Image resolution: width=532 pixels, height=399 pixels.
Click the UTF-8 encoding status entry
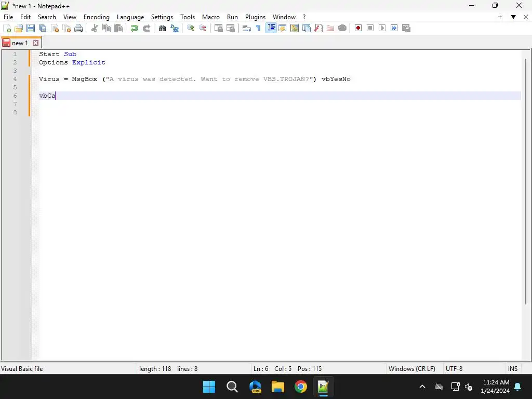pos(454,369)
